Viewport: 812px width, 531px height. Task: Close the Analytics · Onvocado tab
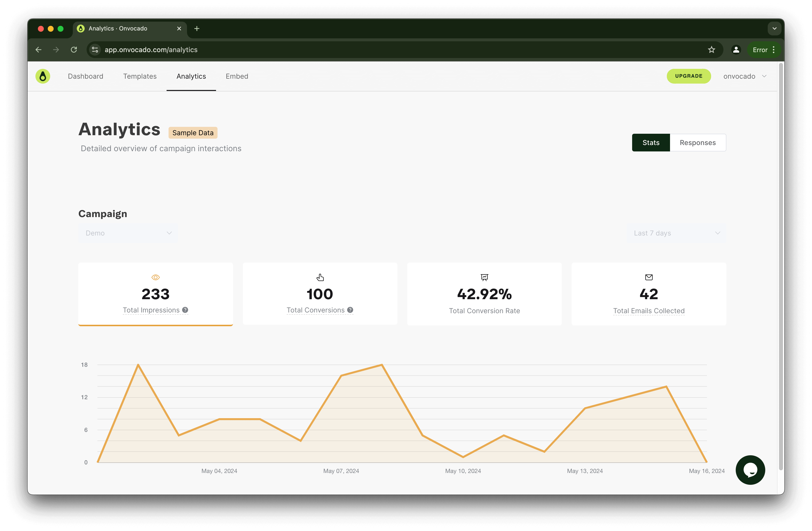[x=179, y=29]
